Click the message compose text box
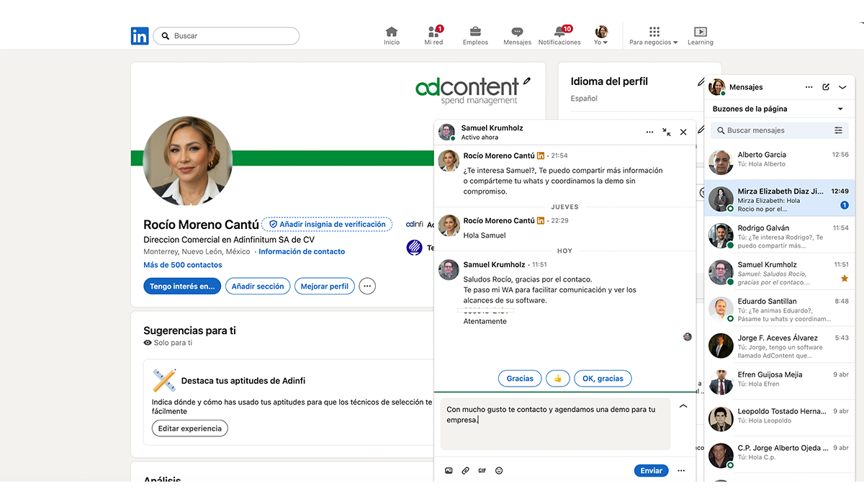This screenshot has width=864, height=504. [555, 424]
